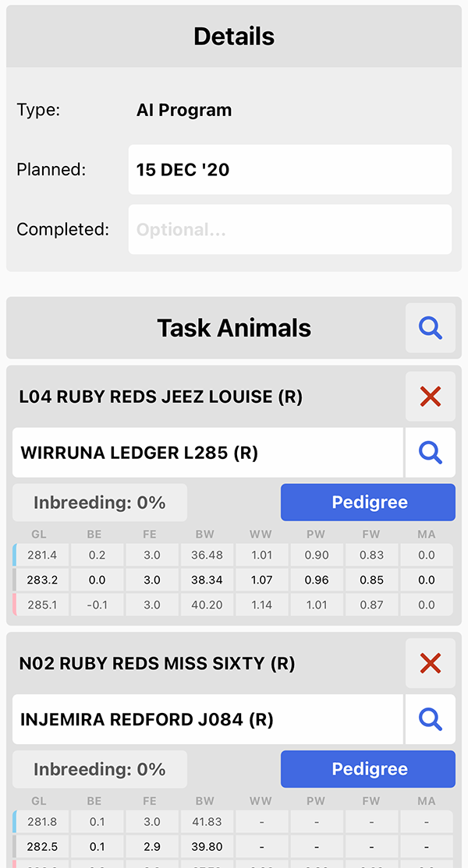Click the AI Program type label
The height and width of the screenshot is (868, 468).
184,110
